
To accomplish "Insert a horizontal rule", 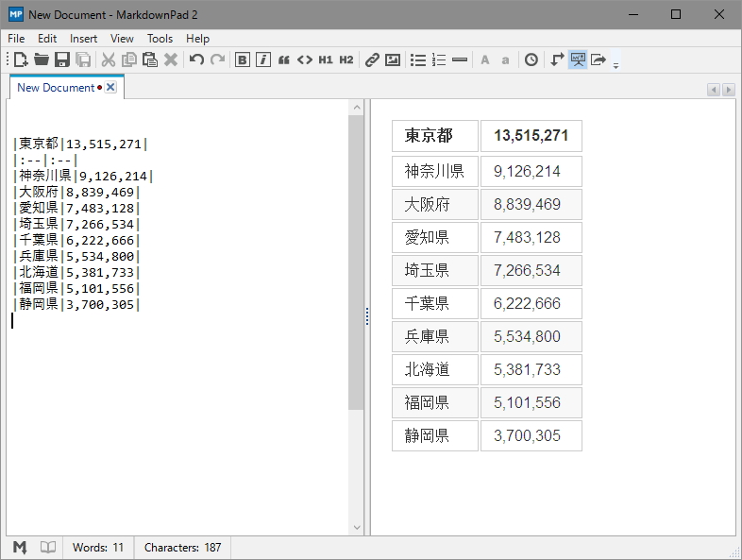I will [x=460, y=59].
